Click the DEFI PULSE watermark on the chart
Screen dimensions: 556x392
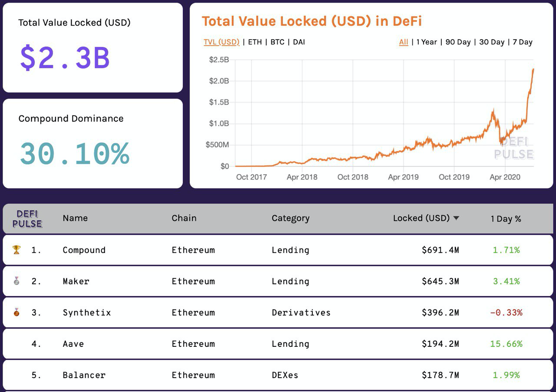(x=514, y=148)
